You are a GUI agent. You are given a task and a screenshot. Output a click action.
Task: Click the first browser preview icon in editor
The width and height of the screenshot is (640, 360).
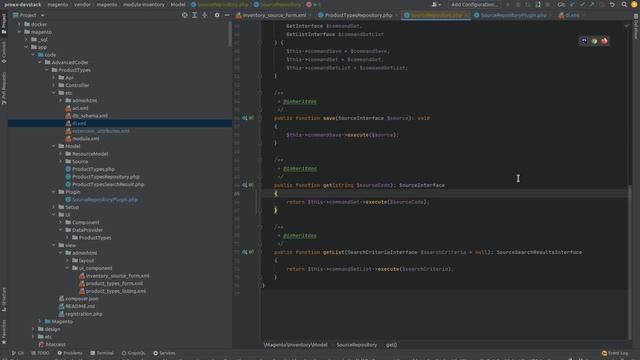[x=584, y=41]
